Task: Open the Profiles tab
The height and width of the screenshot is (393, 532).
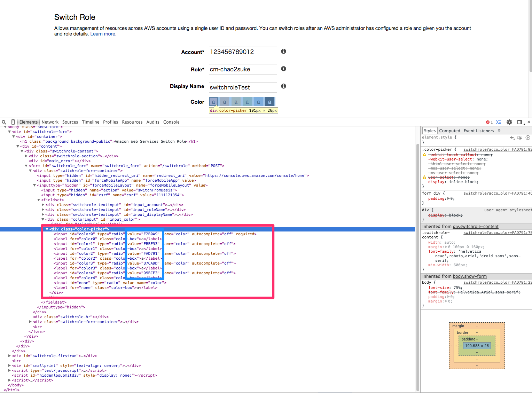Action: tap(110, 122)
